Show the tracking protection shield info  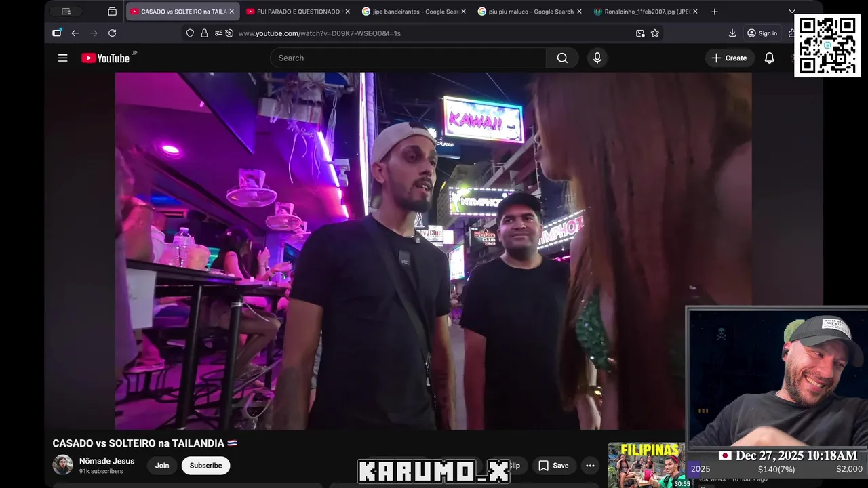(x=190, y=33)
